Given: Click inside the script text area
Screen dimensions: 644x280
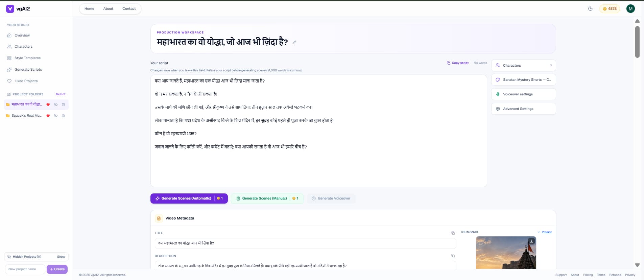Looking at the screenshot, I should [318, 131].
